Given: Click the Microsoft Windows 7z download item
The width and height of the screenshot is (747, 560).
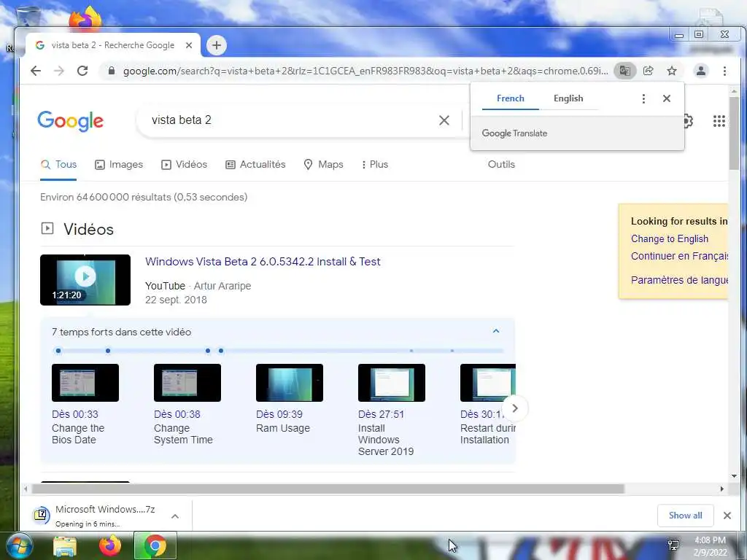Looking at the screenshot, I should (x=98, y=516).
